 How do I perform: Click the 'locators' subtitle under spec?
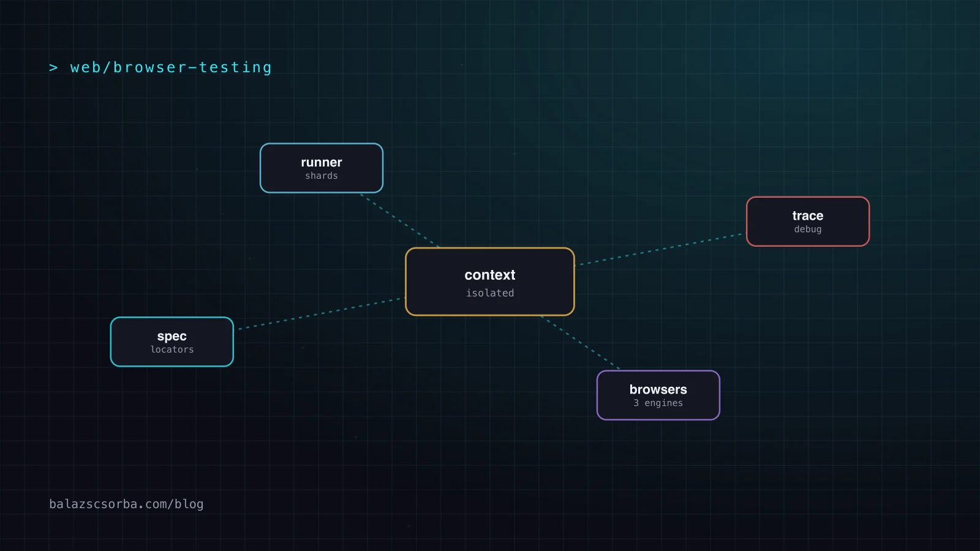click(172, 350)
